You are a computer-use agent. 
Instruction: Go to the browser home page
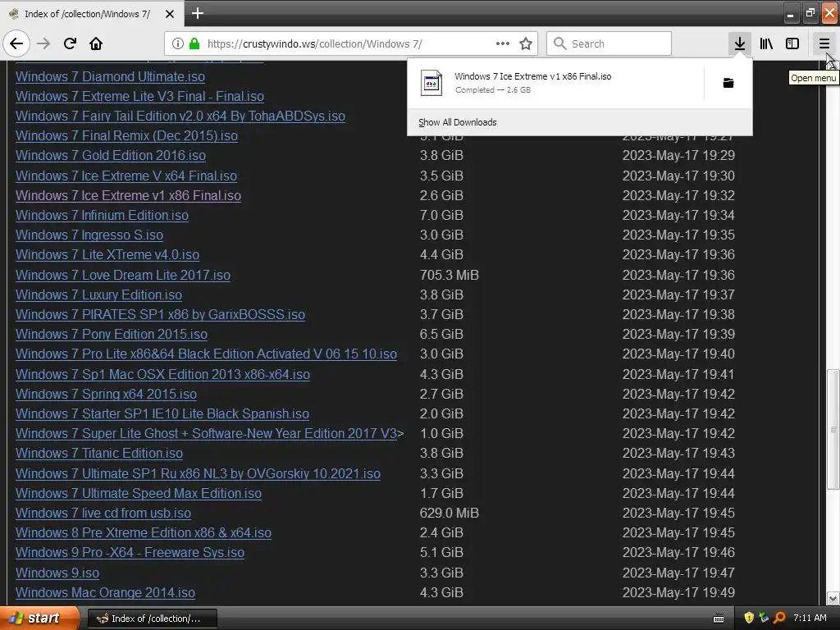[96, 43]
